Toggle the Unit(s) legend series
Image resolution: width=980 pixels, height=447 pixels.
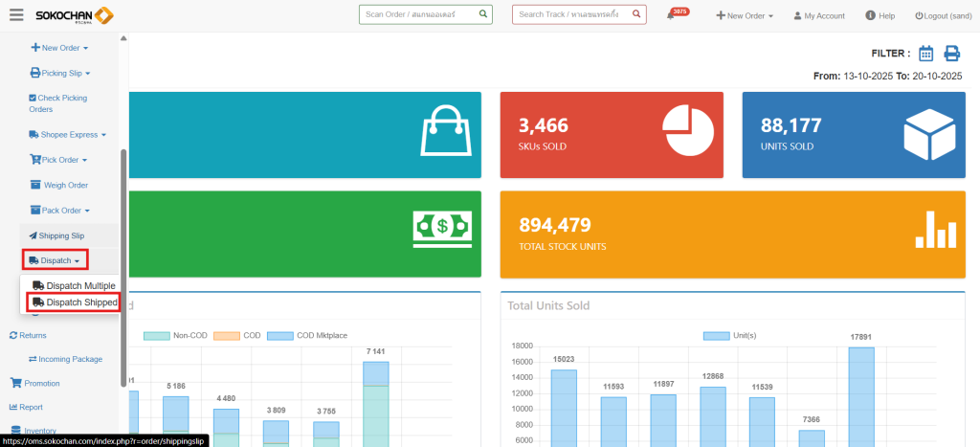(730, 336)
